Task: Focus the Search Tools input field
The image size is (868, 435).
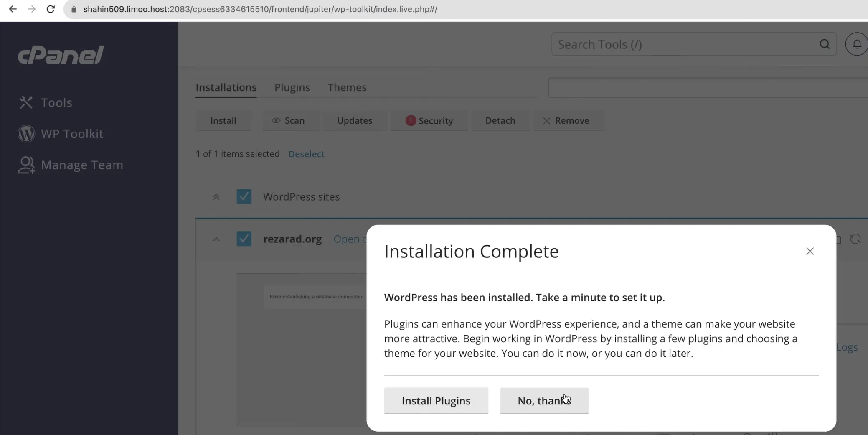Action: pyautogui.click(x=685, y=44)
